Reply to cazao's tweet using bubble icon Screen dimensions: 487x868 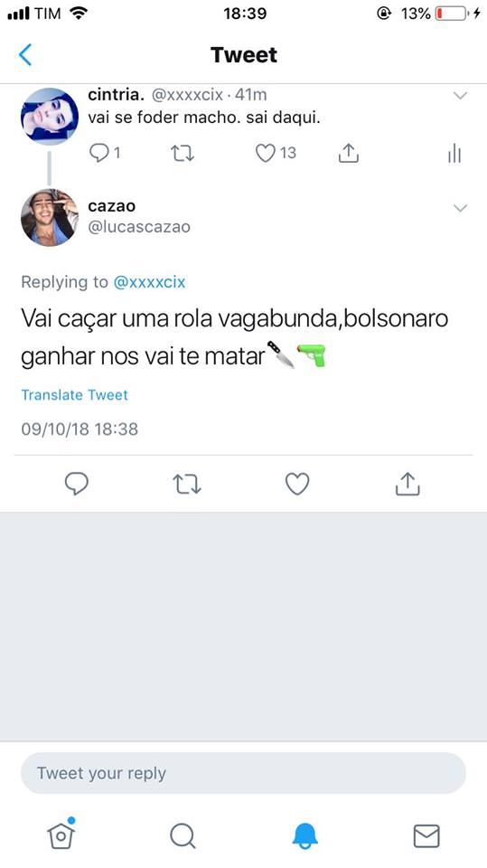point(77,484)
